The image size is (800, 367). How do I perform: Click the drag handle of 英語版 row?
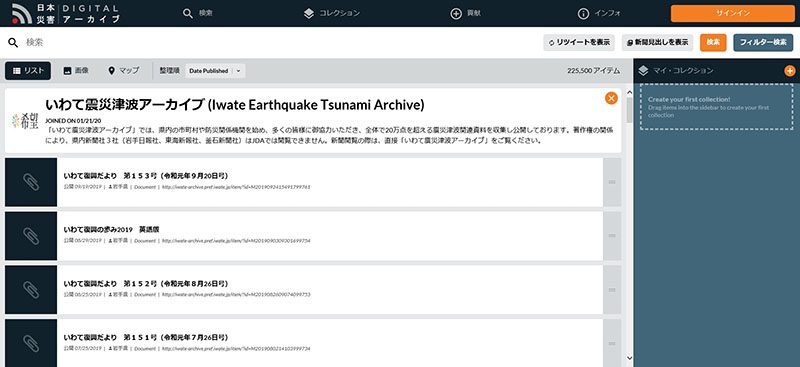[612, 236]
